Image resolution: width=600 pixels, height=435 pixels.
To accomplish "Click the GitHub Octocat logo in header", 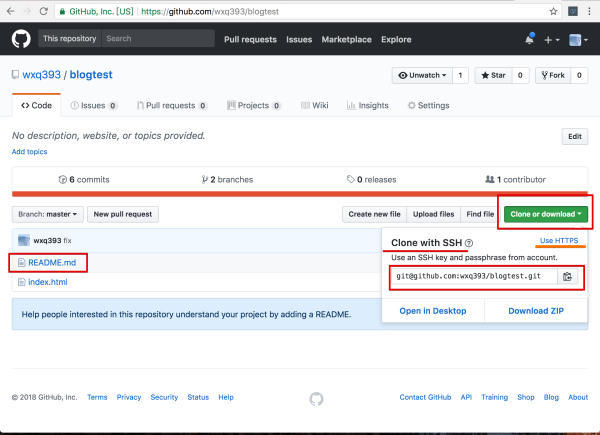I will coord(21,39).
